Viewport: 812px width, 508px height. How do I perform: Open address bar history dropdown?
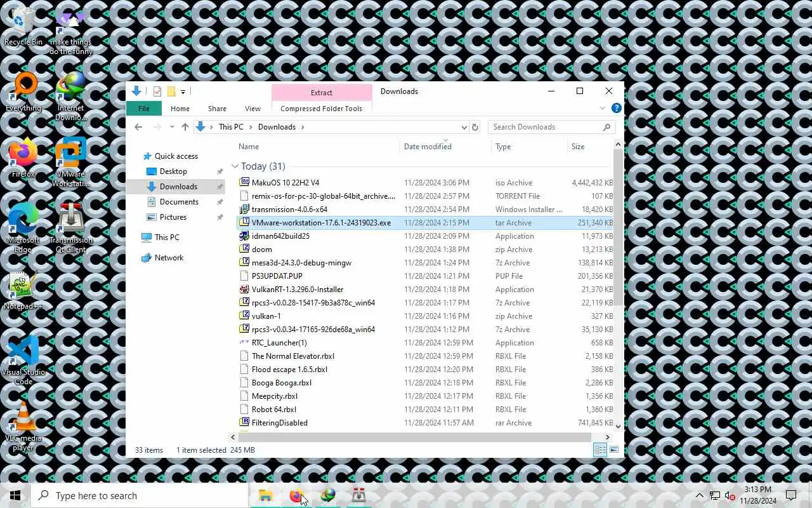pyautogui.click(x=464, y=127)
